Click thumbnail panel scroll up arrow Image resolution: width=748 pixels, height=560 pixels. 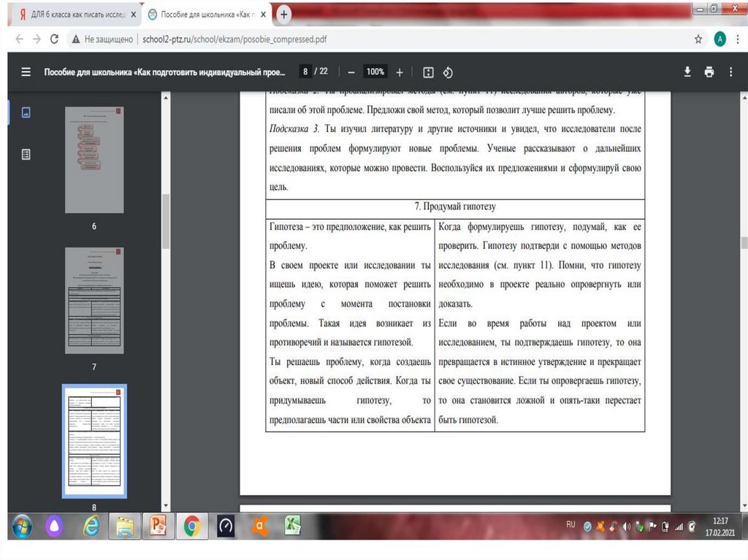coord(166,97)
